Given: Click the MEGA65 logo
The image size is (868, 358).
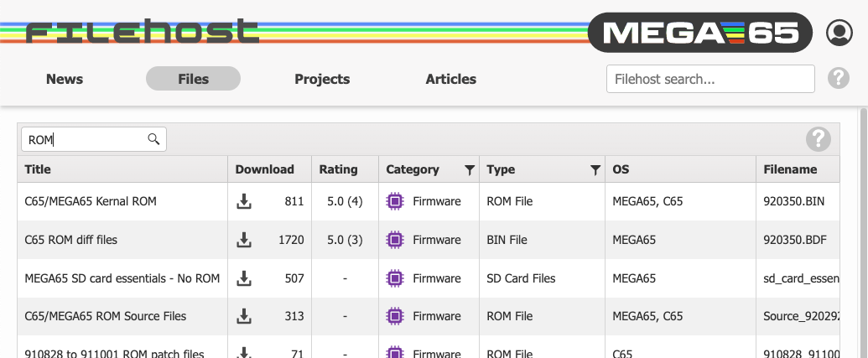Looking at the screenshot, I should (x=699, y=33).
